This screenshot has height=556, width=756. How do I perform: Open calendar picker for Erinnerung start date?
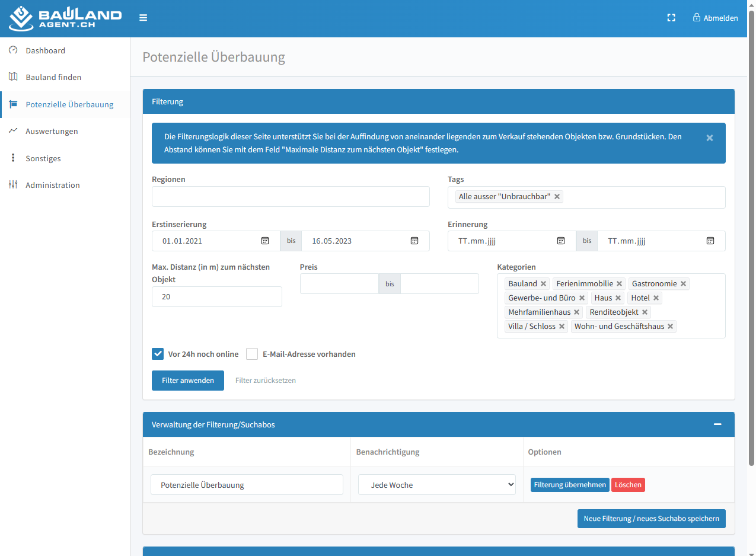coord(560,241)
